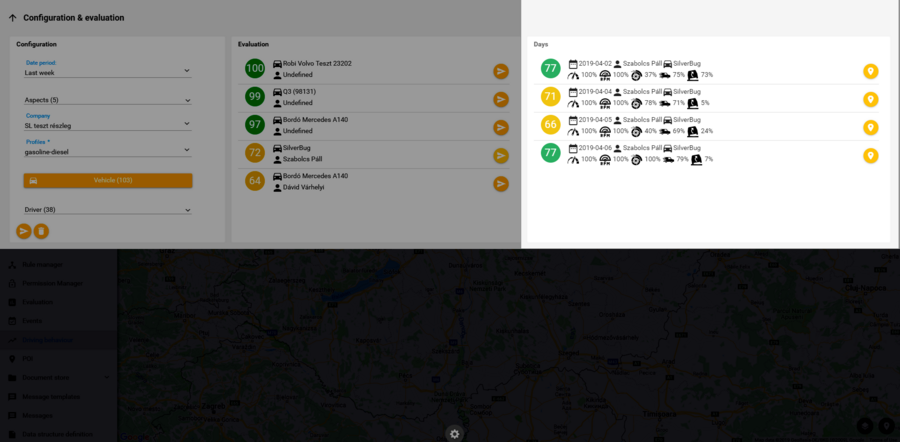
Task: Expand the Aspects (5) dropdown
Action: [107, 99]
